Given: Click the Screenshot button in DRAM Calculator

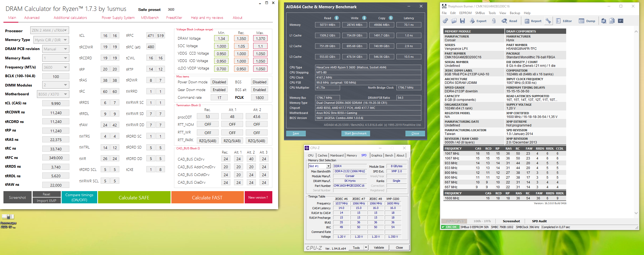Looking at the screenshot, I should click(18, 198).
